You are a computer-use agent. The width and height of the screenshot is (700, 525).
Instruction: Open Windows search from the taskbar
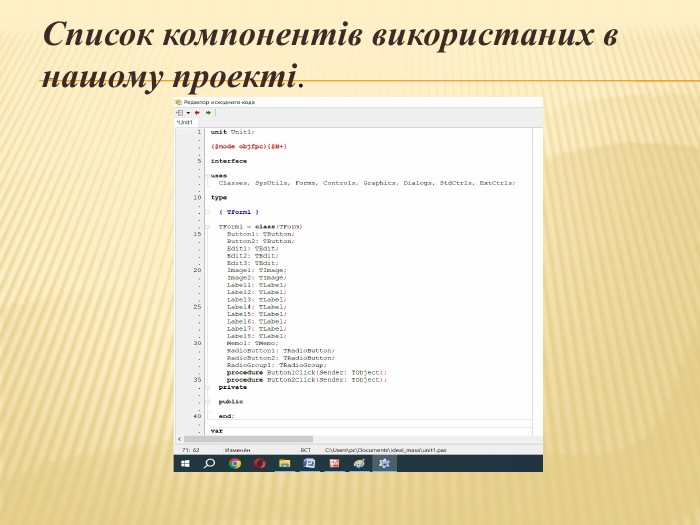tap(209, 464)
